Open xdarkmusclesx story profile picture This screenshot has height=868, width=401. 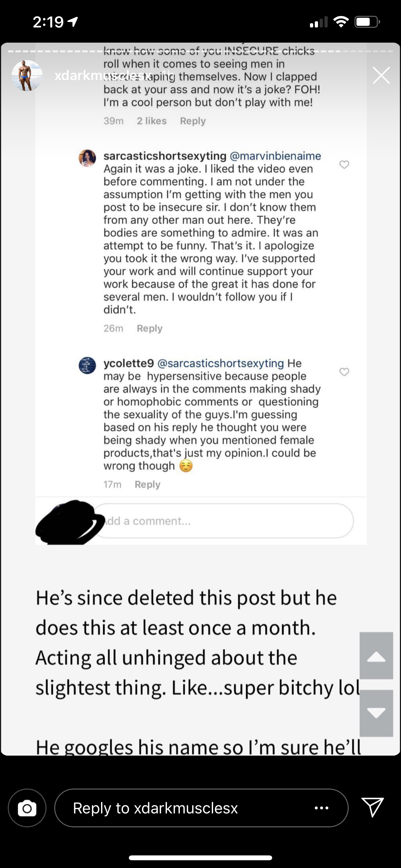pos(27,76)
